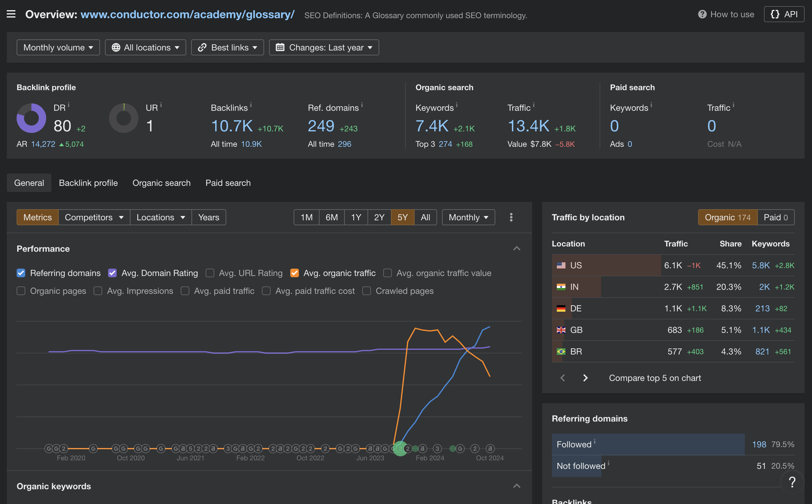
Task: Click the Followed info icon
Action: (595, 441)
